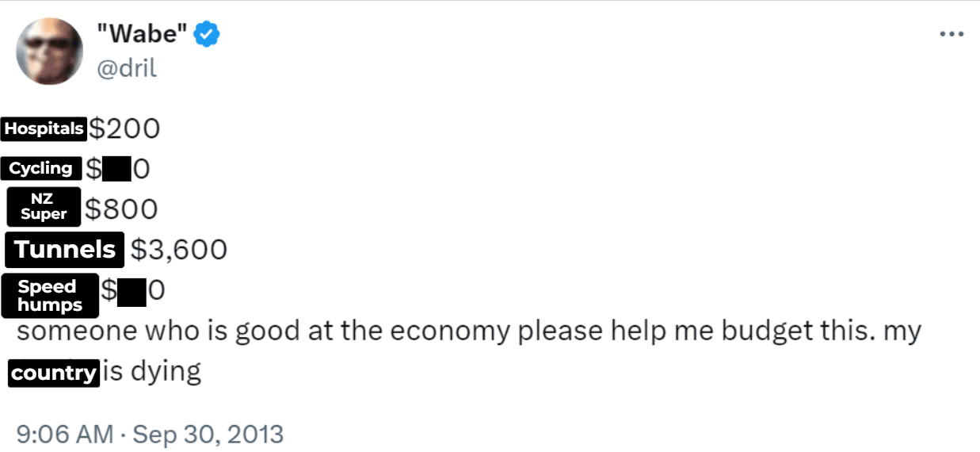Click the "is dying" text
This screenshot has width=980, height=452.
click(152, 371)
